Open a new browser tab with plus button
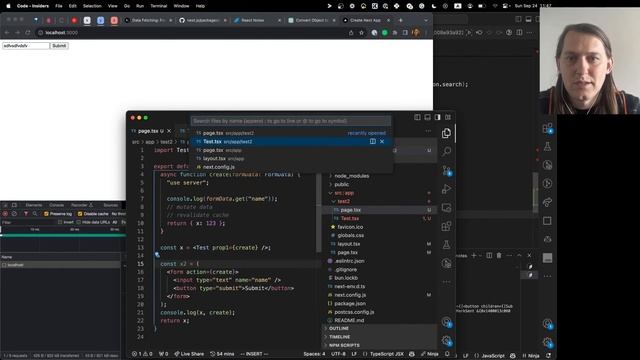Viewport: 640px width, 360px height. tap(400, 20)
